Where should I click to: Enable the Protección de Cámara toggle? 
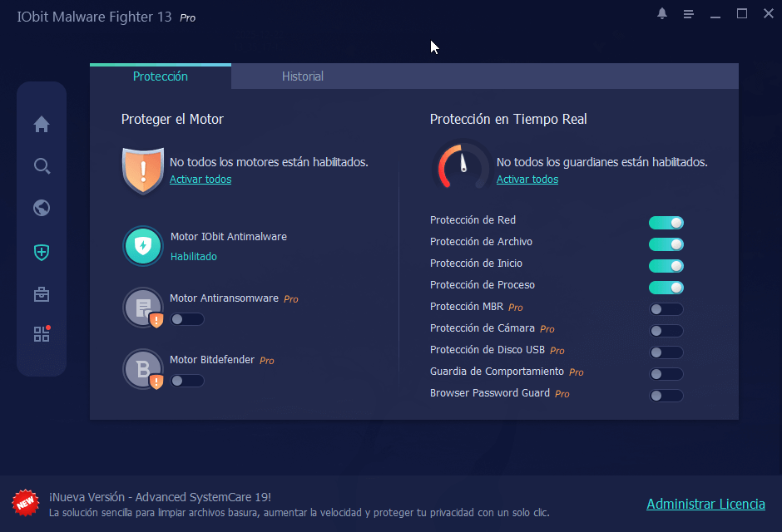[666, 331]
